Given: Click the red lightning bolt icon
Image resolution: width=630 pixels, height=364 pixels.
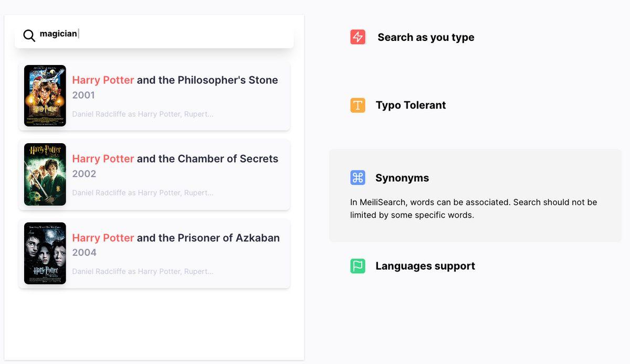Looking at the screenshot, I should [x=358, y=37].
